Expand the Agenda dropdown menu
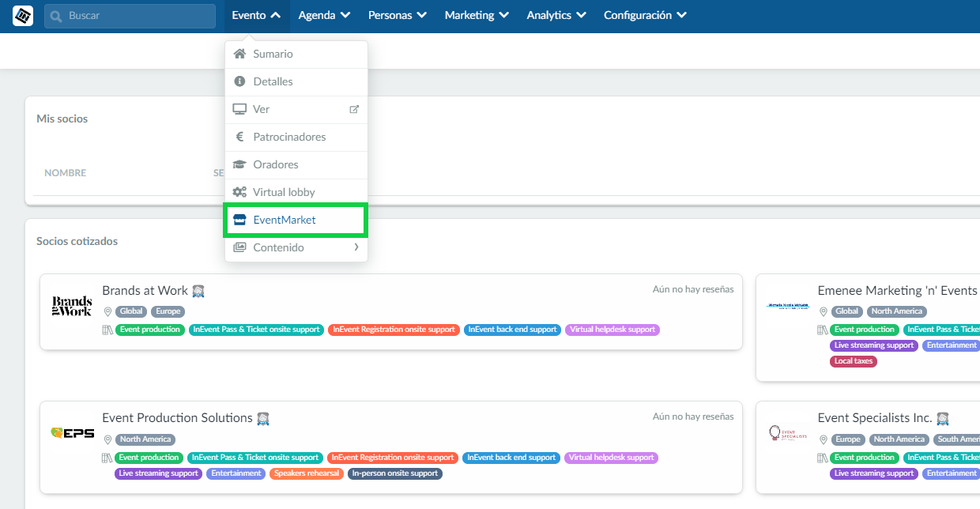The width and height of the screenshot is (980, 509). pyautogui.click(x=325, y=15)
